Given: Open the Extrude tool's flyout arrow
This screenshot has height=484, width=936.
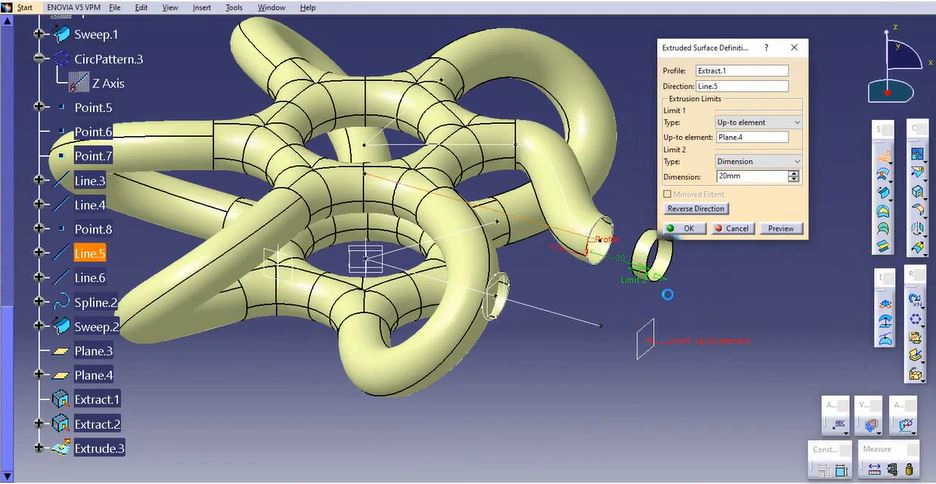Looking at the screenshot, I should click(890, 163).
